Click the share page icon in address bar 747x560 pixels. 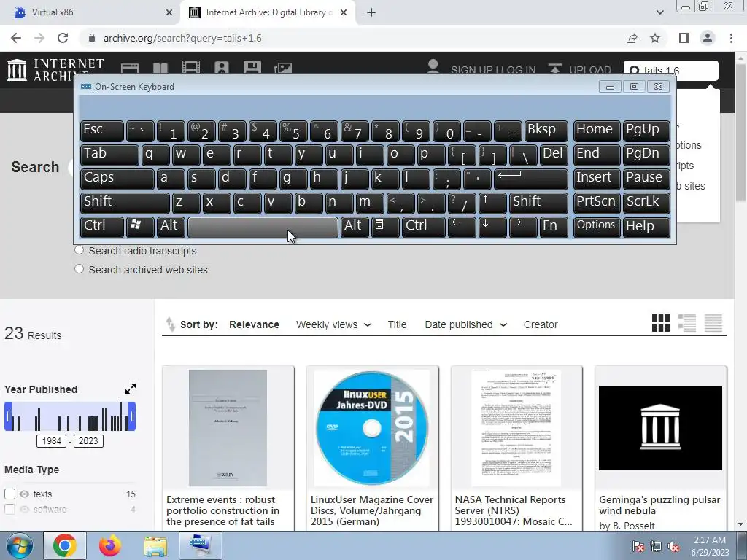632,38
